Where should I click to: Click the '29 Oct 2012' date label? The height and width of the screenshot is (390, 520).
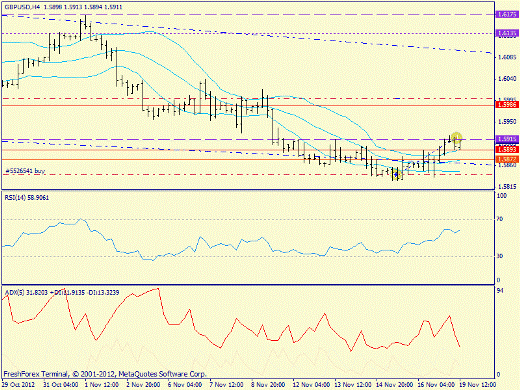tap(18, 385)
